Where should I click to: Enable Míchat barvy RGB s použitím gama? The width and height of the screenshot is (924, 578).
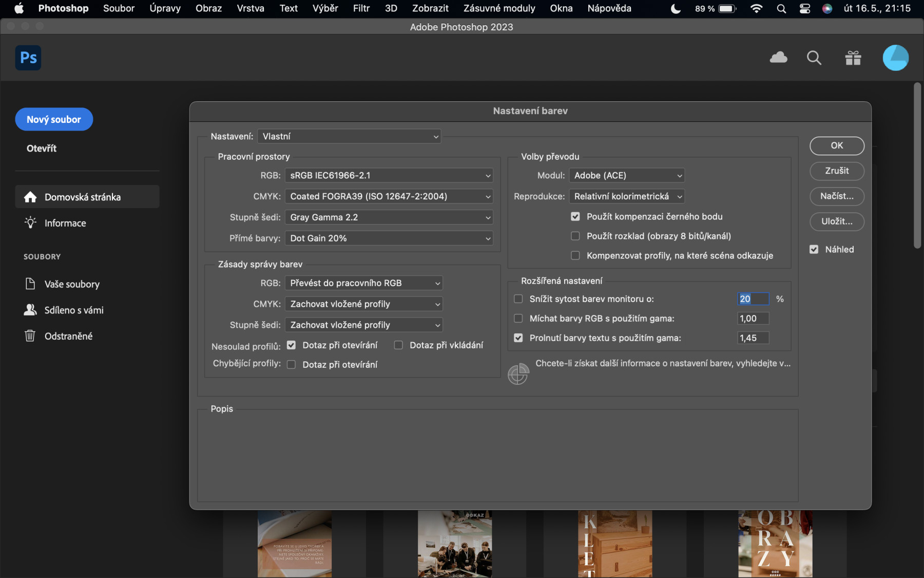518,318
